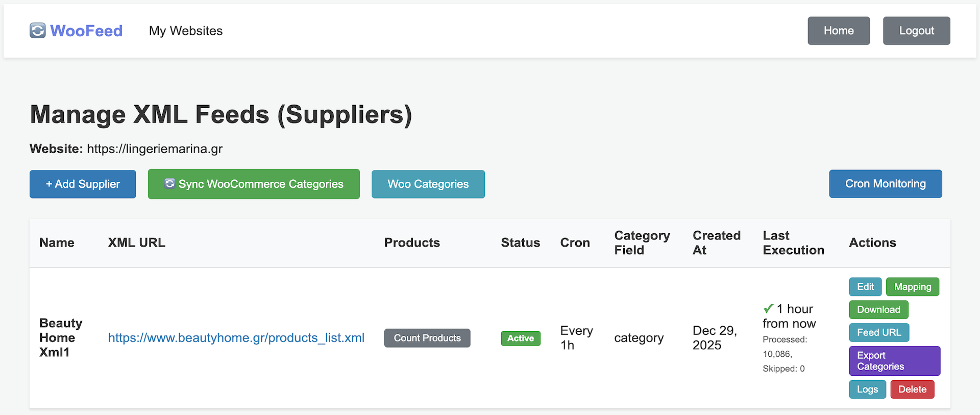Click + Add Supplier
Image resolution: width=980 pixels, height=415 pixels.
(82, 184)
